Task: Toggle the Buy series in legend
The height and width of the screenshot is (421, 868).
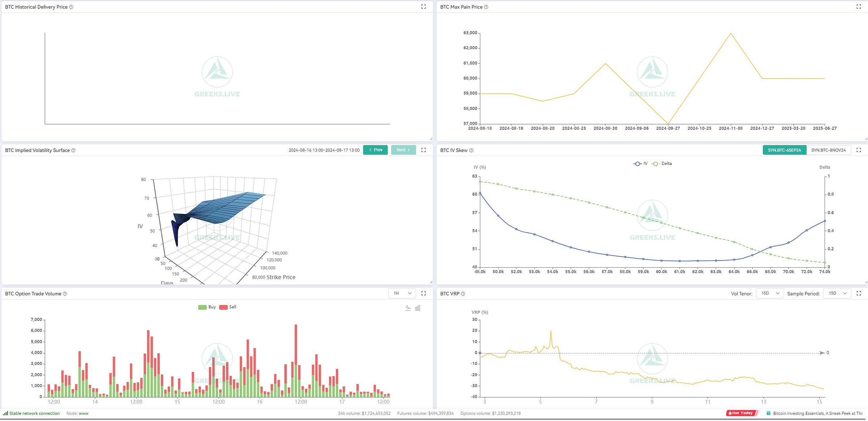Action: tap(207, 307)
